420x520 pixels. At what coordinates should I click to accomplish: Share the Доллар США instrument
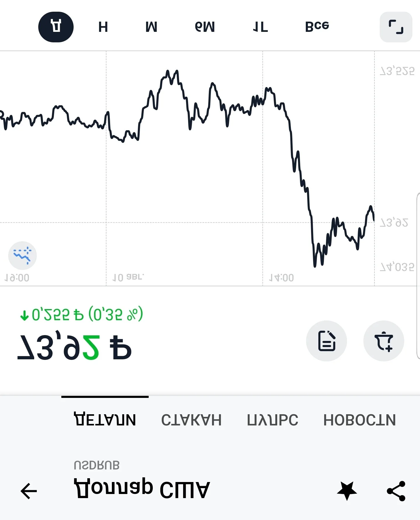click(396, 491)
